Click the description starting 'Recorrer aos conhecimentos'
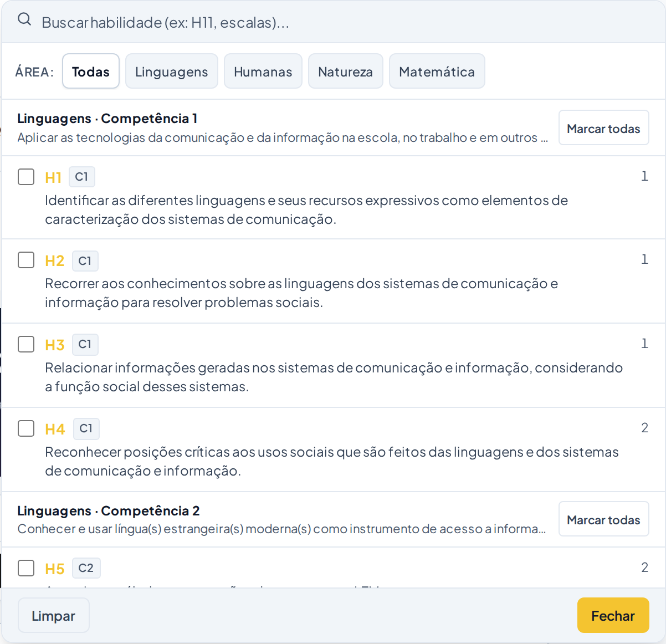This screenshot has height=644, width=666. pyautogui.click(x=301, y=293)
